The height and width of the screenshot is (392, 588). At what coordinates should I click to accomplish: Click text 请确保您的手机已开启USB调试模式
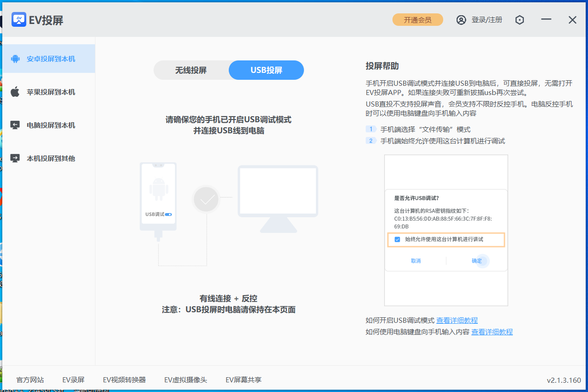point(229,119)
